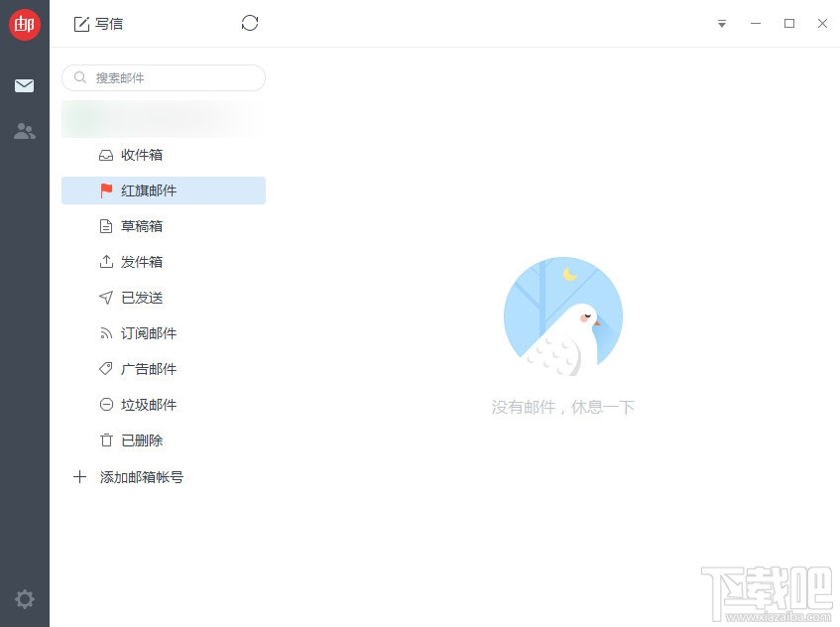Select the Sent (已发送) paper plane icon
Screen dimensions: 840x627
pyautogui.click(x=106, y=298)
